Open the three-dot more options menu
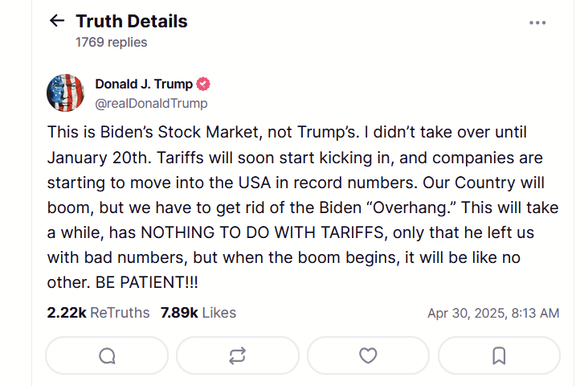This screenshot has width=588, height=386. 537,23
